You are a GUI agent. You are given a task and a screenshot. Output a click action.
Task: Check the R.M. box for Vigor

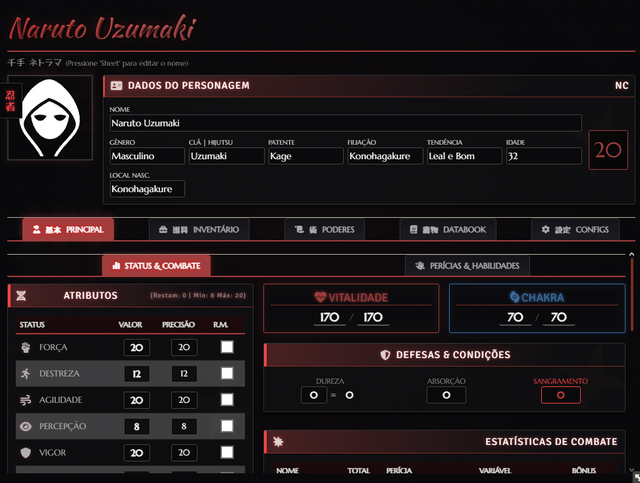click(227, 452)
